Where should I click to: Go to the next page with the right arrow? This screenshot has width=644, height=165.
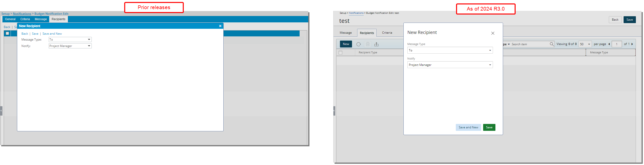(x=632, y=44)
